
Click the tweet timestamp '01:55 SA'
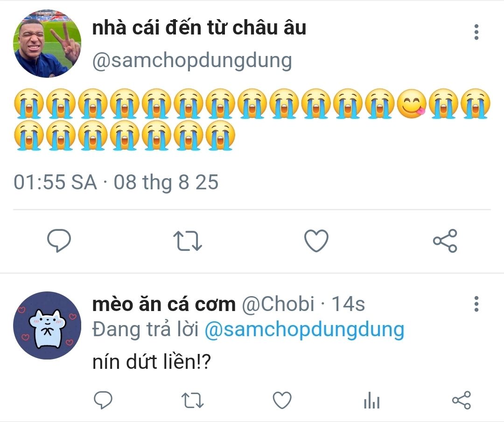point(55,182)
